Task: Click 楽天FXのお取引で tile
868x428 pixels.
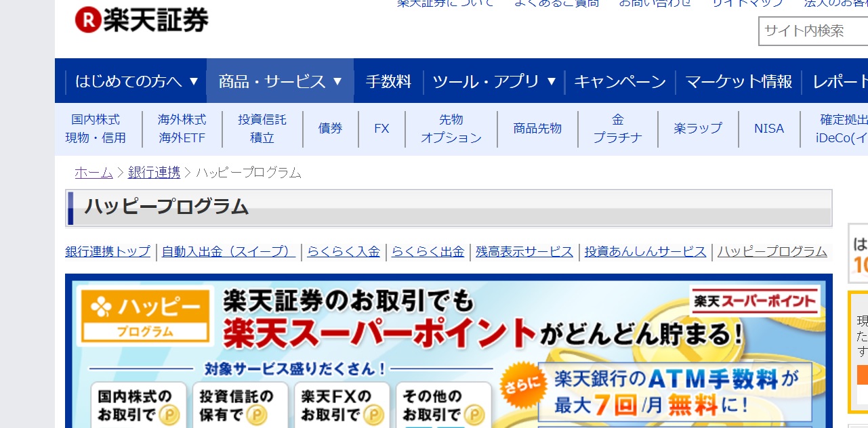Action: coord(342,406)
